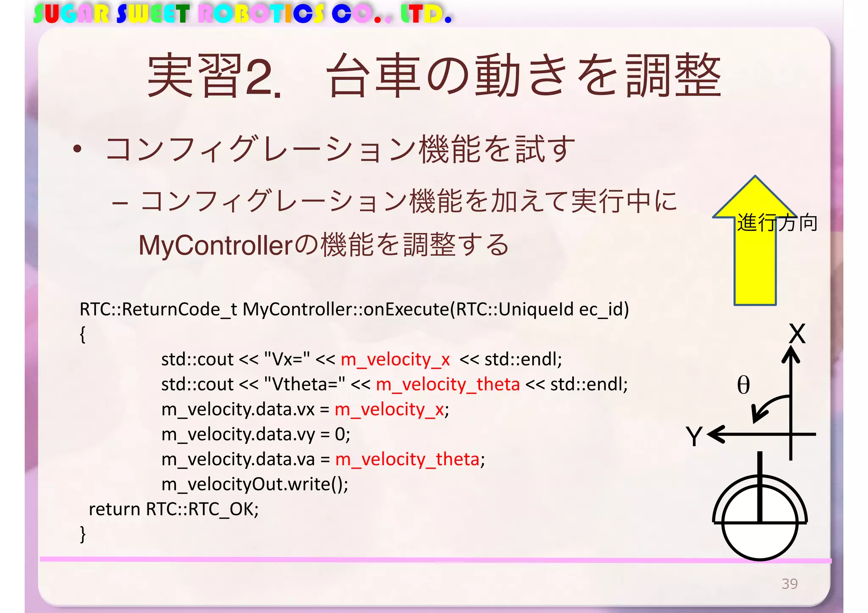This screenshot has width=868, height=613.
Task: Click the m_velocity.data.vy = 0 line
Action: click(x=256, y=435)
